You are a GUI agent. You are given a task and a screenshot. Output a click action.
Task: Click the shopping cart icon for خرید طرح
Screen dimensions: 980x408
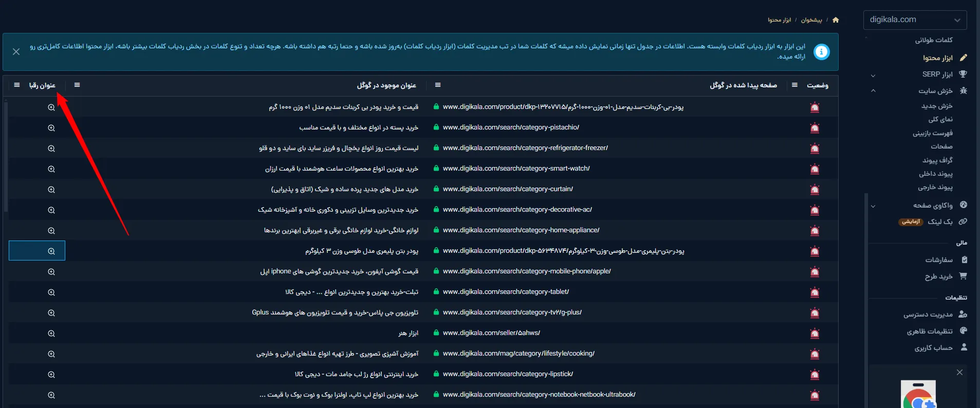pos(963,276)
